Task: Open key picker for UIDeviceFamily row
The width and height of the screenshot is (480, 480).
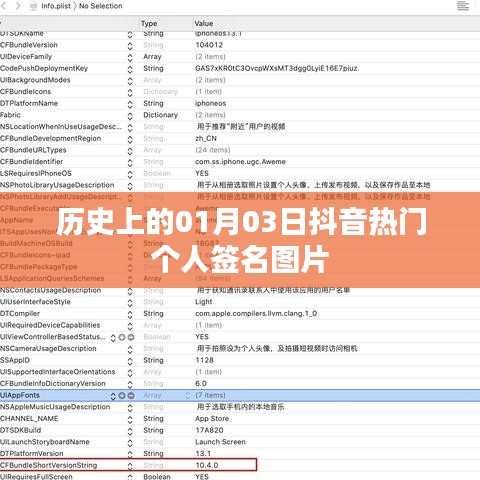Action: point(130,57)
